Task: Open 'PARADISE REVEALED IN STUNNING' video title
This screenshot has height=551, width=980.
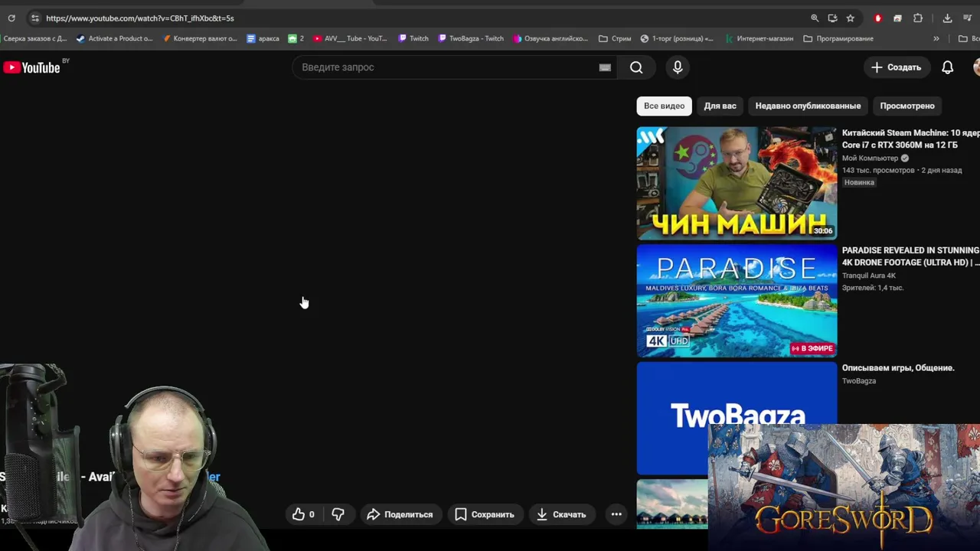Action: click(x=910, y=256)
